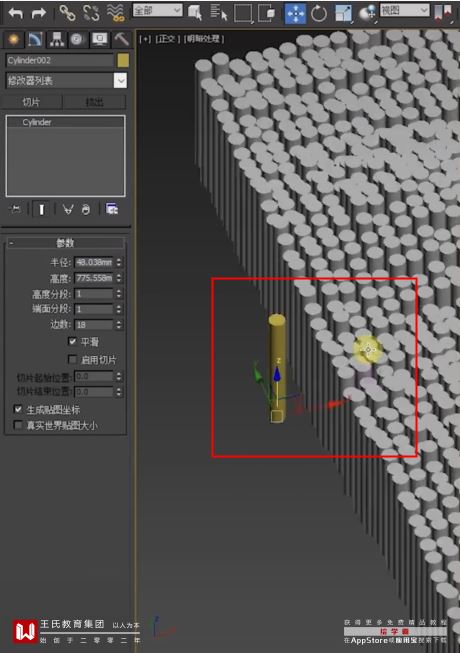Enable the 启用切片 slice checkbox
460x653 pixels.
tap(72, 359)
